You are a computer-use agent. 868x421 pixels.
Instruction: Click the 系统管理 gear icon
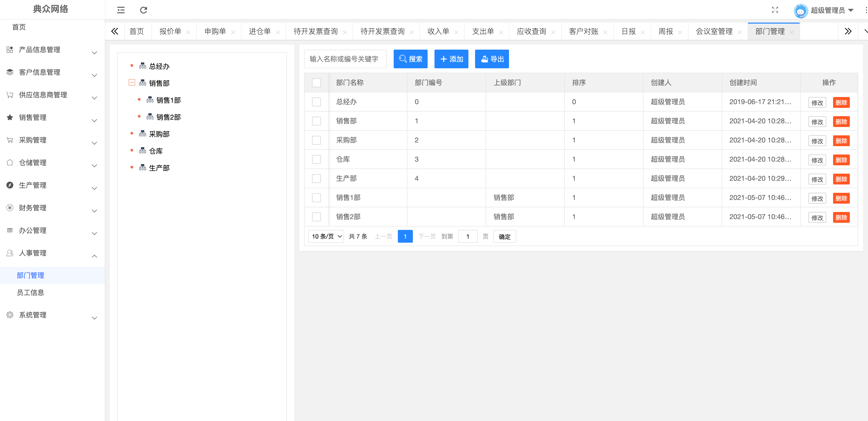pos(10,315)
